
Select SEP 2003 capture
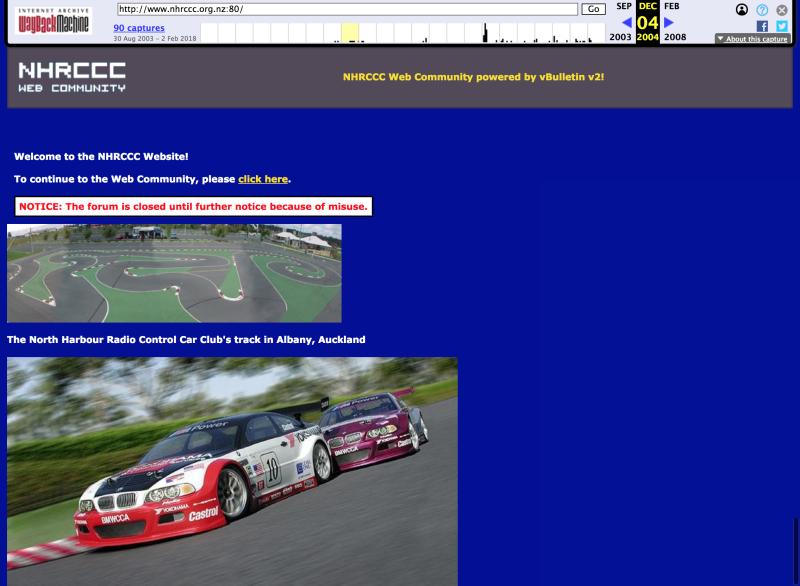point(621,21)
